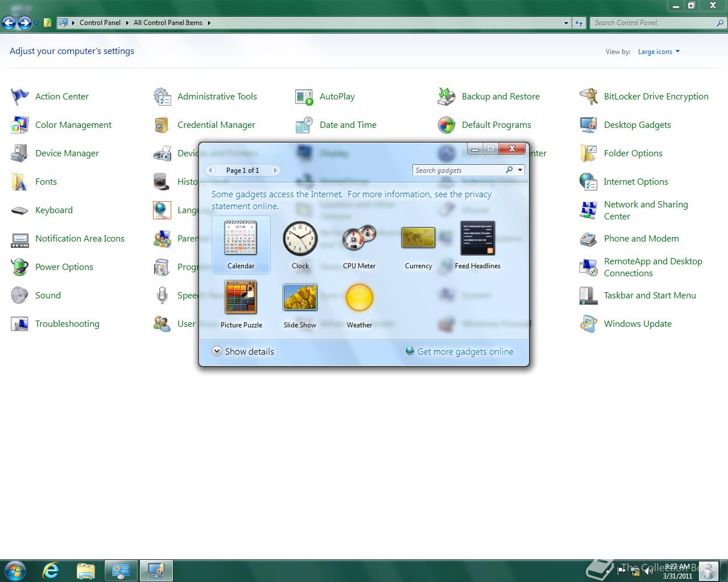Open AutoPlay icon

[x=304, y=97]
